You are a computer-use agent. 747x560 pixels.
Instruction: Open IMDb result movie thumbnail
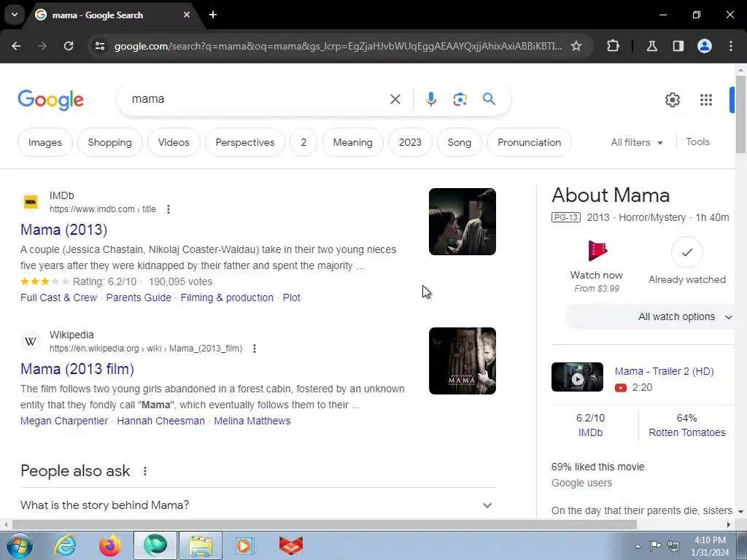tap(462, 222)
